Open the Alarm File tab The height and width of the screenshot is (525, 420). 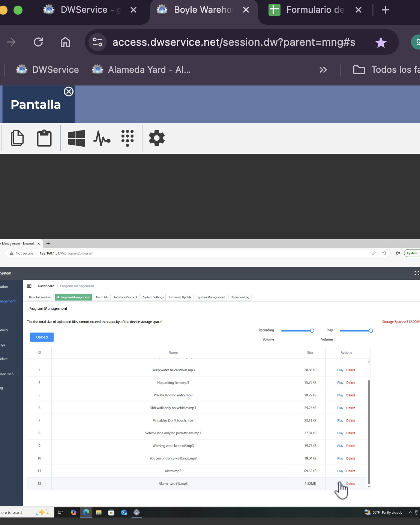[102, 297]
